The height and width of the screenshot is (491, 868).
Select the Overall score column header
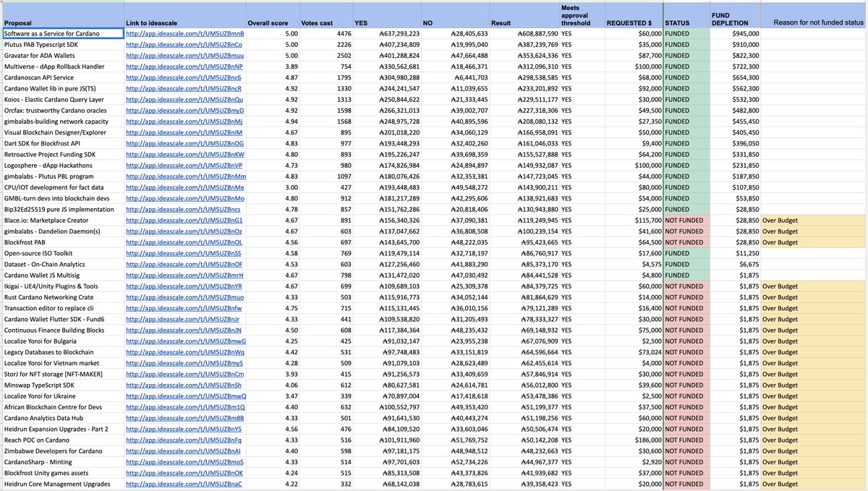(x=273, y=15)
